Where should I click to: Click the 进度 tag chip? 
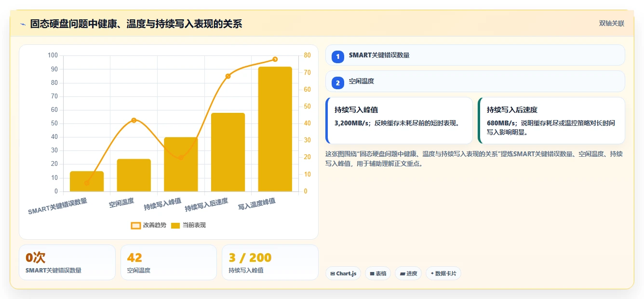[x=408, y=273]
